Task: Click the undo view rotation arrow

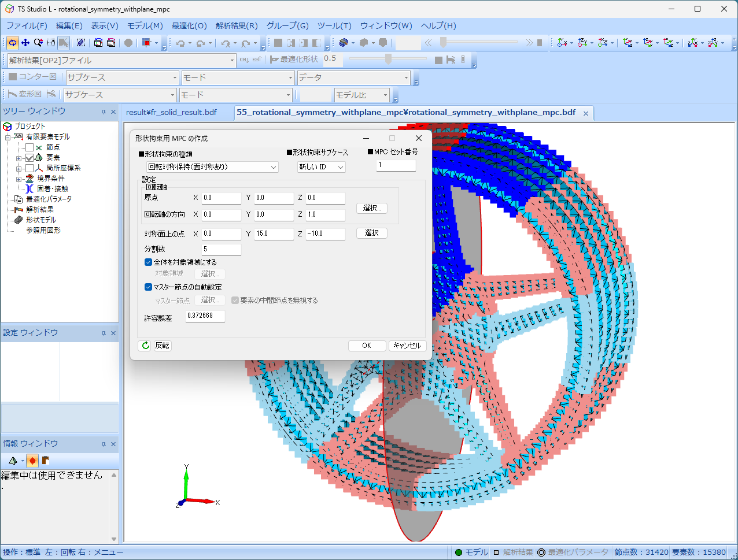Action: (x=180, y=43)
